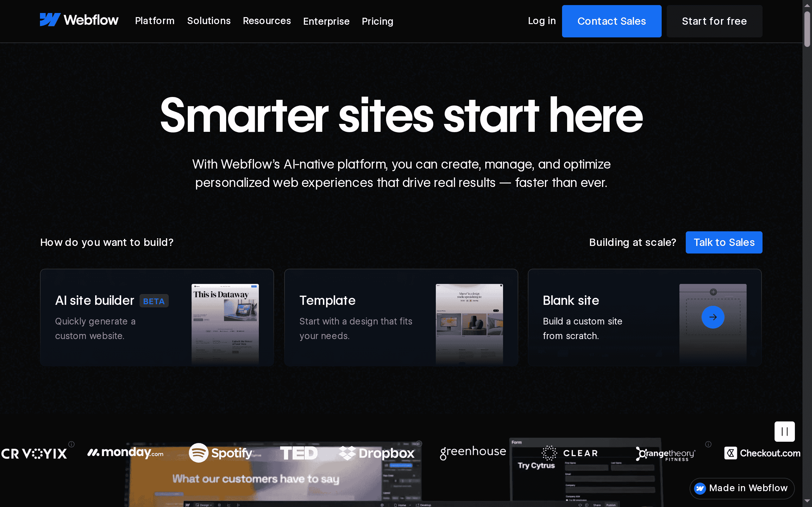Click the Made in Webflow badge
Image resolution: width=812 pixels, height=507 pixels.
pos(742,488)
